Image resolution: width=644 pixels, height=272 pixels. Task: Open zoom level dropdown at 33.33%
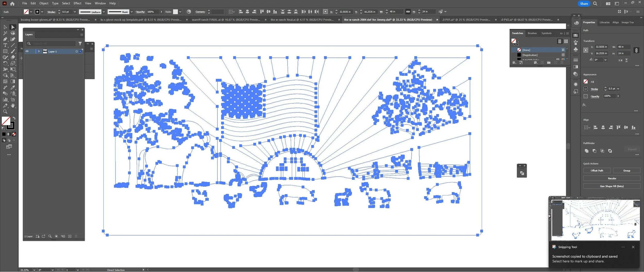34,270
